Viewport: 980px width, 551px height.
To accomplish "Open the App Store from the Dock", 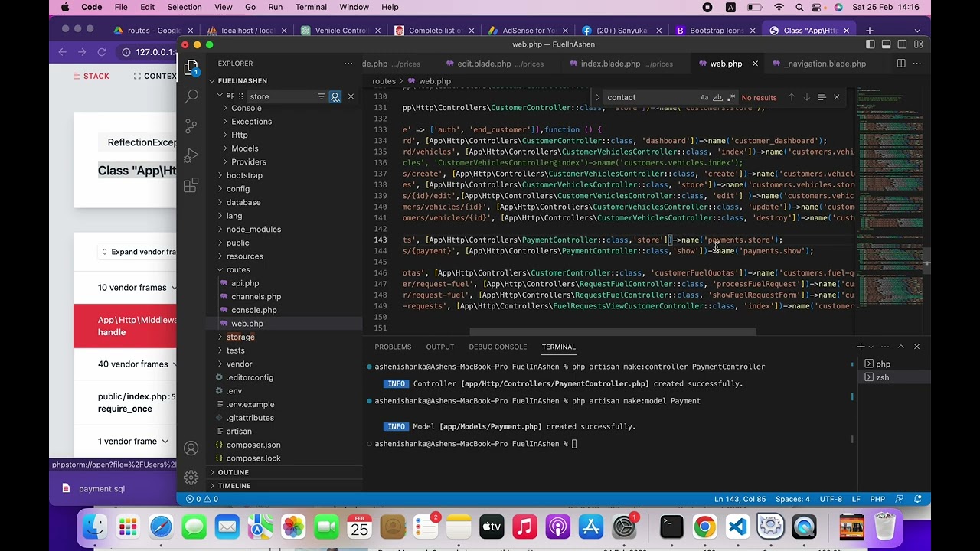I will coord(591,527).
